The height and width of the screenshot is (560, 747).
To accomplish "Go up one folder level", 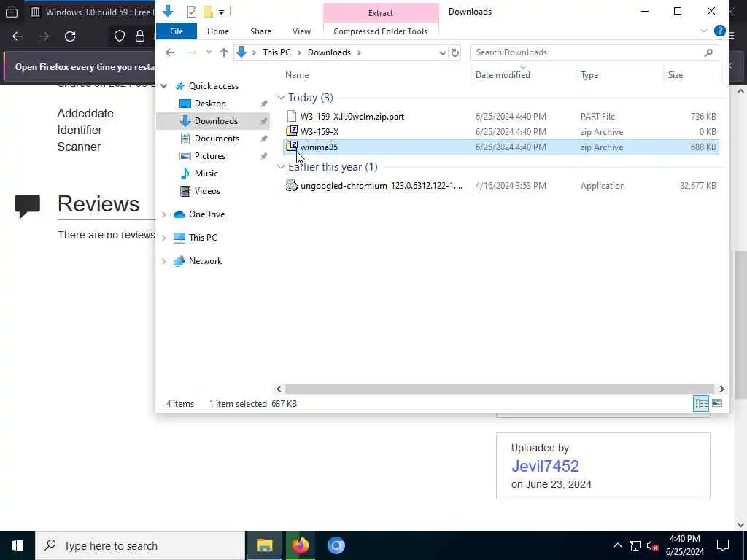I will point(223,52).
